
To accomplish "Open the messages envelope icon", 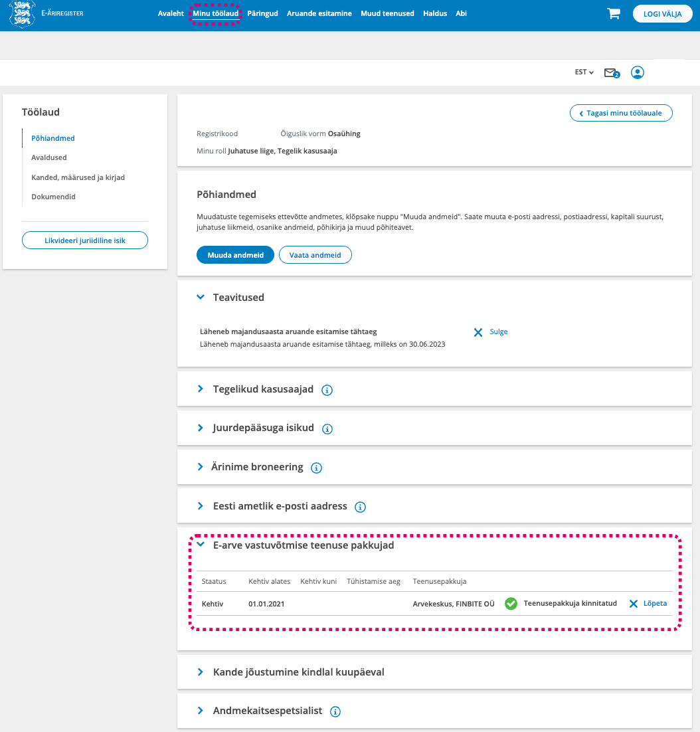I will point(610,72).
